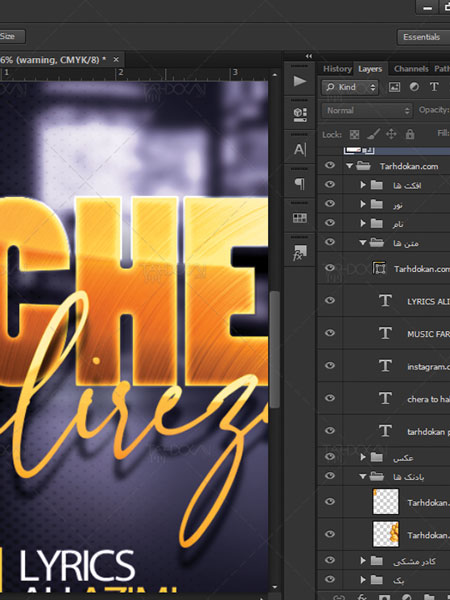This screenshot has width=450, height=600.
Task: Open the Kind filter dropdown
Action: pos(350,87)
